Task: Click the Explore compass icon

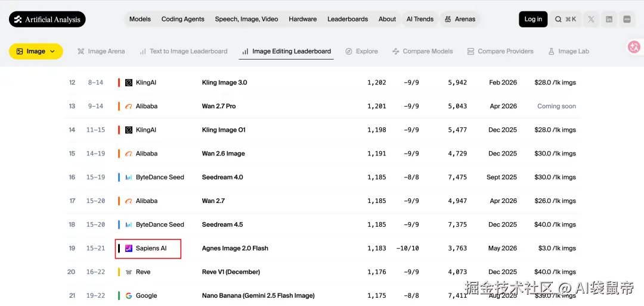Action: coord(349,51)
